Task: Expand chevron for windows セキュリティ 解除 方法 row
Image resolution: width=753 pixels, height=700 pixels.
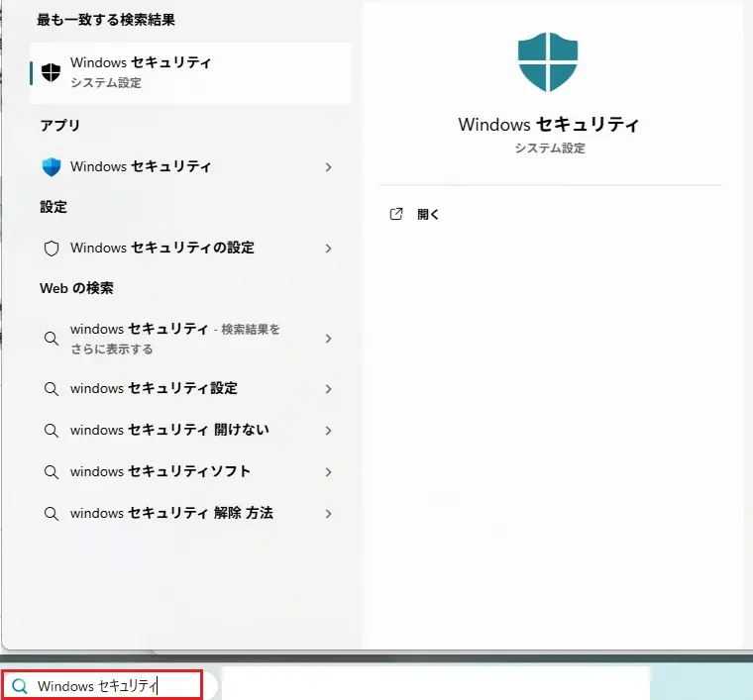Action: pos(329,514)
